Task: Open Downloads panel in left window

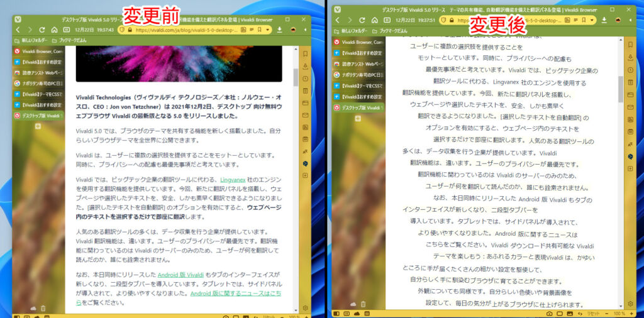Action: click(305, 67)
